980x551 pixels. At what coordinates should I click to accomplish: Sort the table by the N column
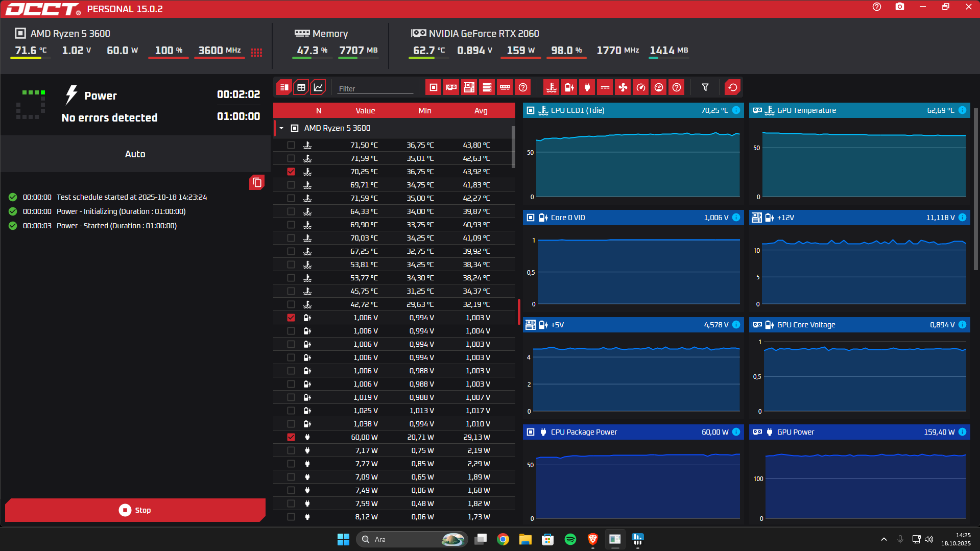(x=319, y=111)
